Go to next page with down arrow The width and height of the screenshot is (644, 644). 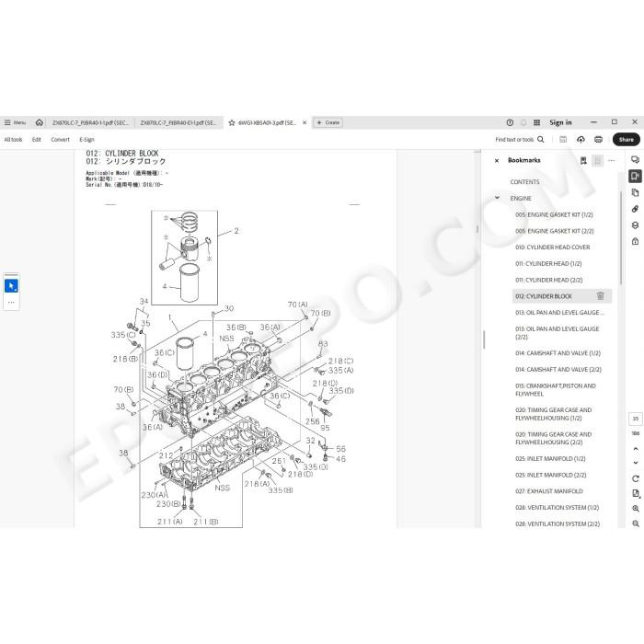(x=636, y=463)
